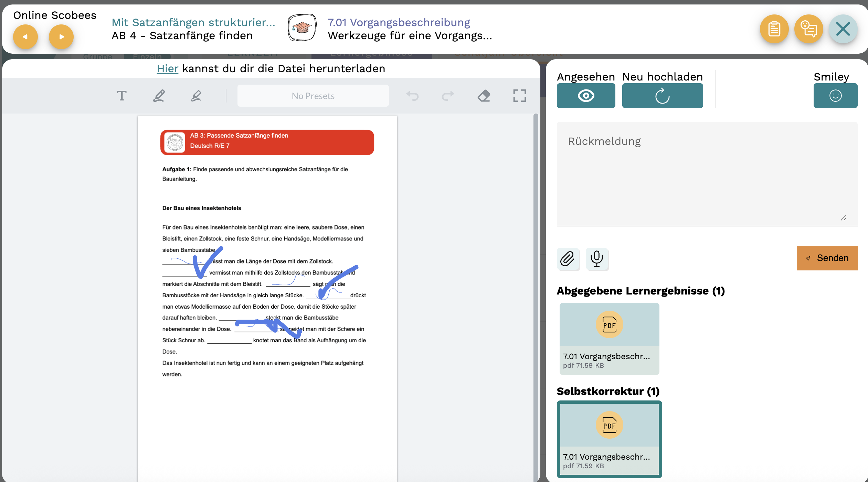The height and width of the screenshot is (482, 868).
Task: Click the Senden button
Action: point(827,258)
